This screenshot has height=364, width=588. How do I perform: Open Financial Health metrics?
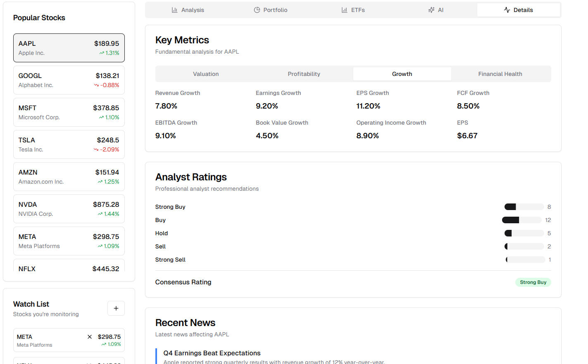click(500, 74)
